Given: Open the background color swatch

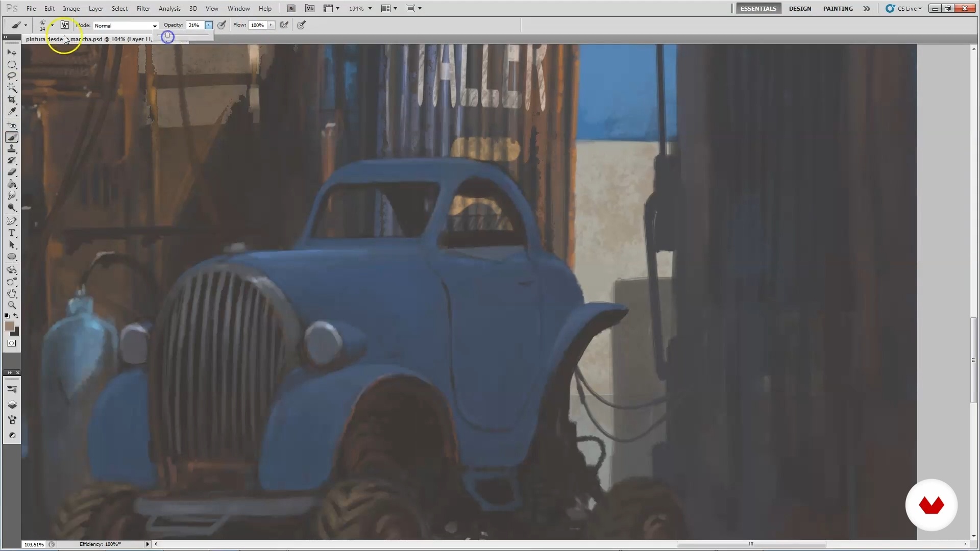Looking at the screenshot, I should pyautogui.click(x=15, y=332).
